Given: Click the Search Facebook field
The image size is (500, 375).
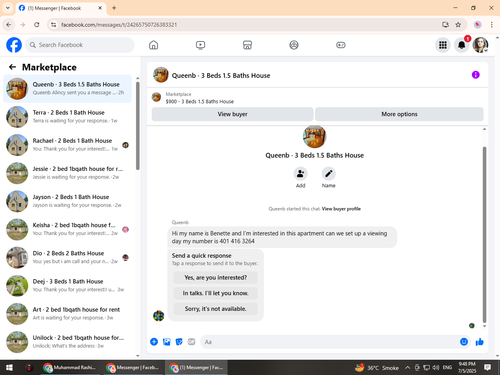Looking at the screenshot, I should click(80, 45).
